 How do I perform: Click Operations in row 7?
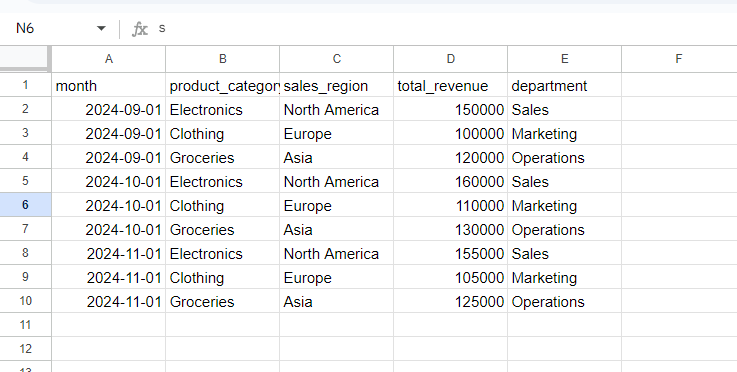pos(565,230)
